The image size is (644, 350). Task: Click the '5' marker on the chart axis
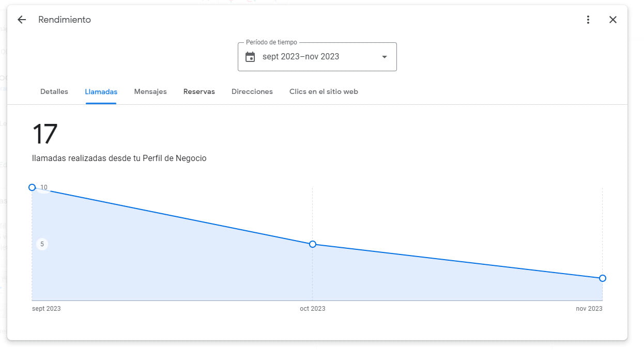[x=41, y=244]
